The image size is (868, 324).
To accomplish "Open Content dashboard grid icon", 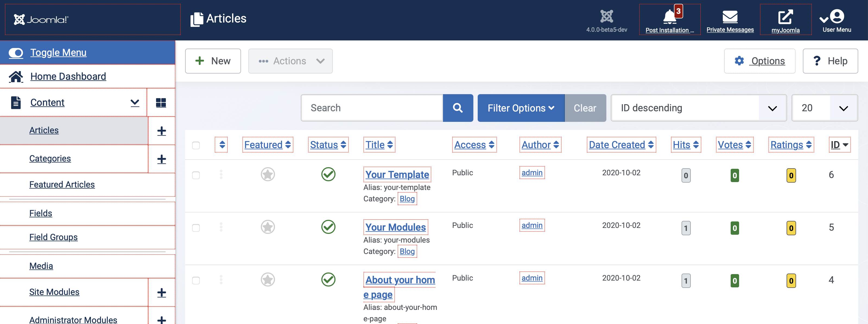I will click(161, 103).
